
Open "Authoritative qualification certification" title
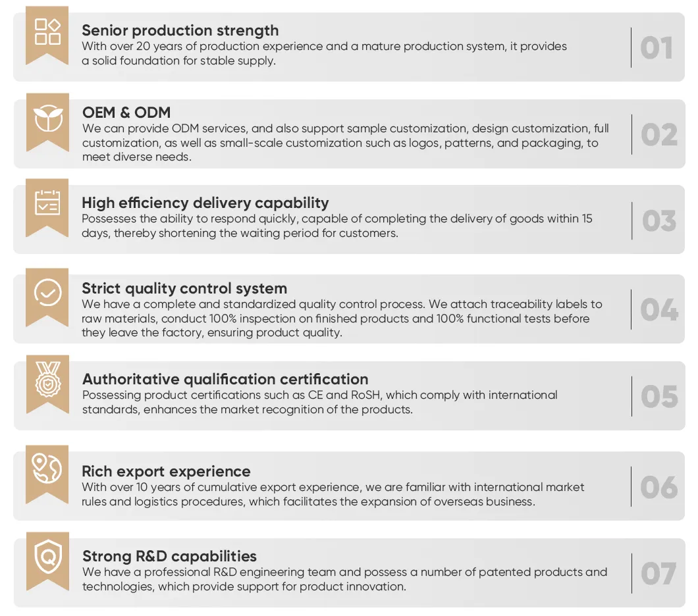point(225,379)
